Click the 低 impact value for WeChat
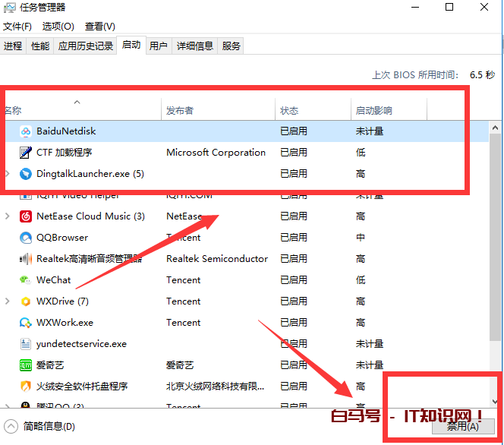The image size is (504, 445). click(361, 279)
